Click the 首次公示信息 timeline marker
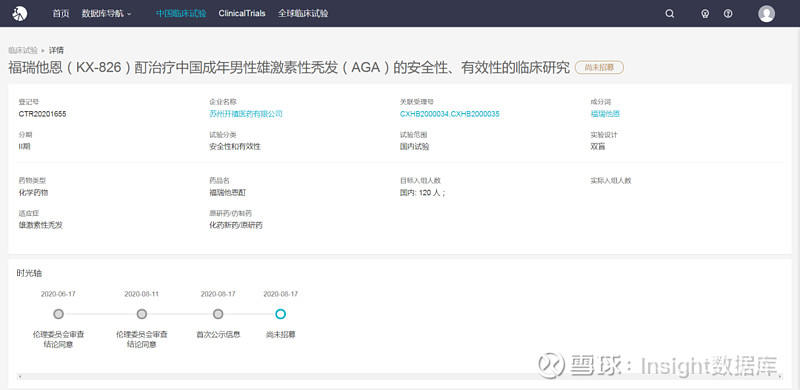 click(218, 314)
